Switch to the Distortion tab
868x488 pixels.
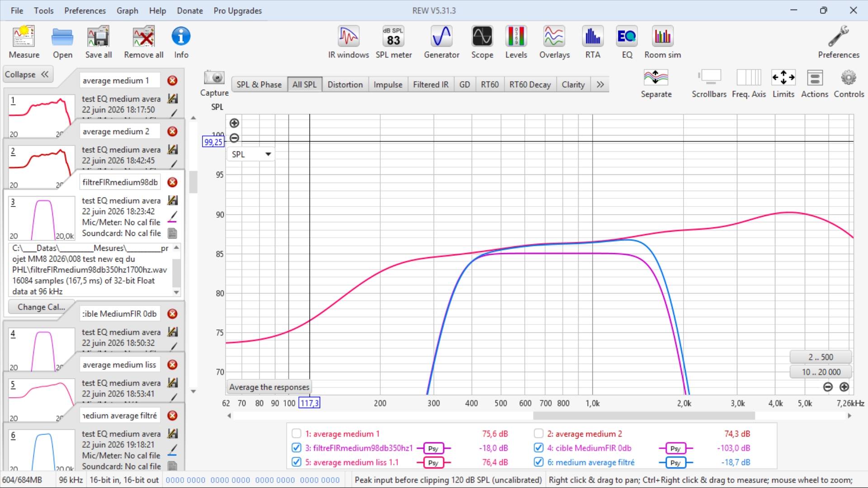pyautogui.click(x=345, y=84)
